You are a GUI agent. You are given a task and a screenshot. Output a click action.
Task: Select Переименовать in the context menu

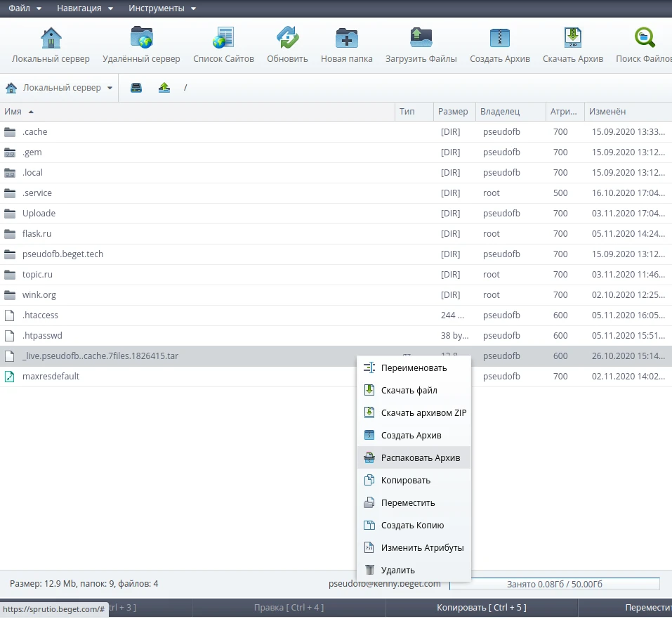(x=414, y=367)
